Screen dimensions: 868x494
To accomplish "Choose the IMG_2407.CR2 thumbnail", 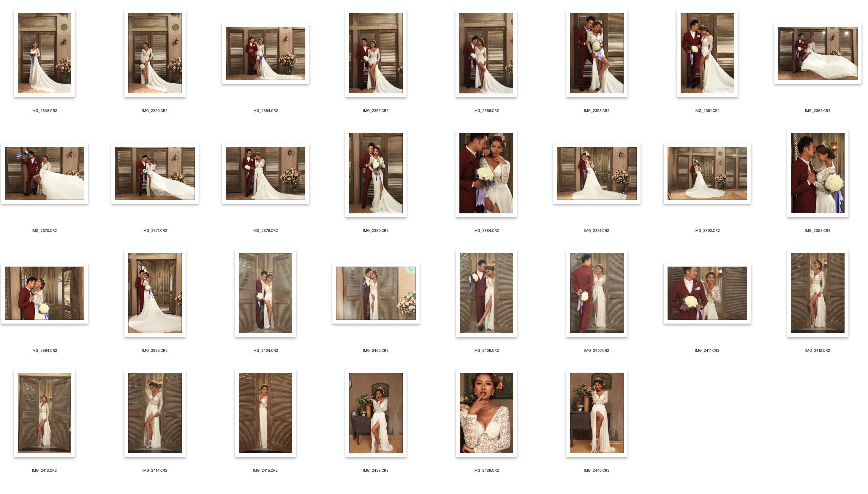I will pyautogui.click(x=597, y=293).
